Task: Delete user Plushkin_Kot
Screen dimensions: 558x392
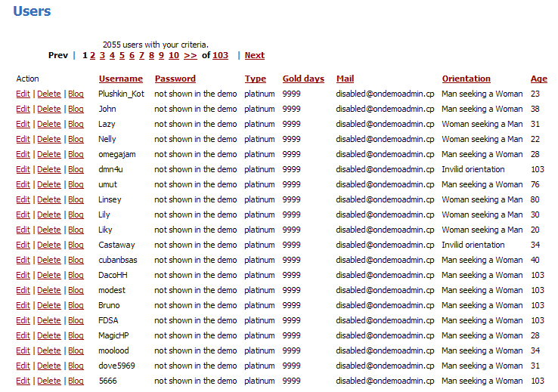Action: click(x=48, y=94)
